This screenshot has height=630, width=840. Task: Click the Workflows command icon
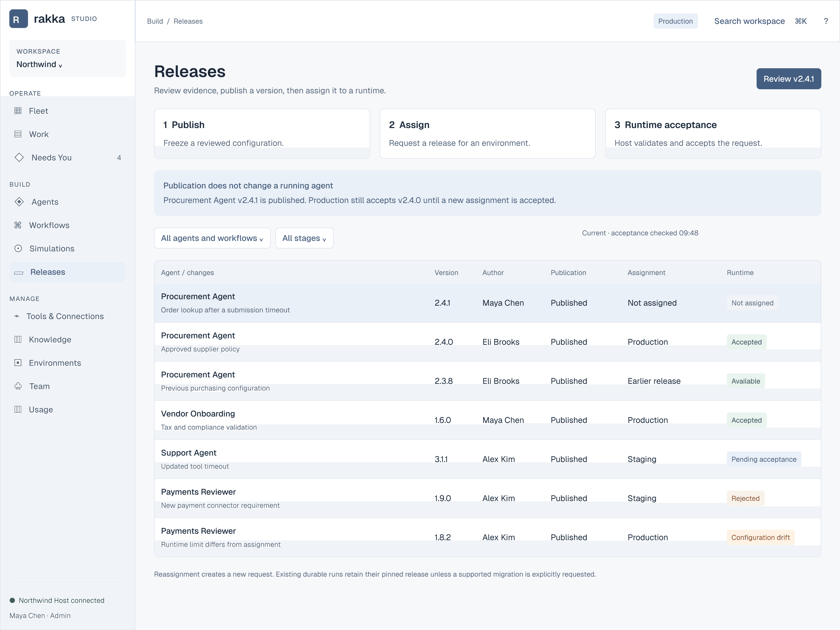point(18,225)
